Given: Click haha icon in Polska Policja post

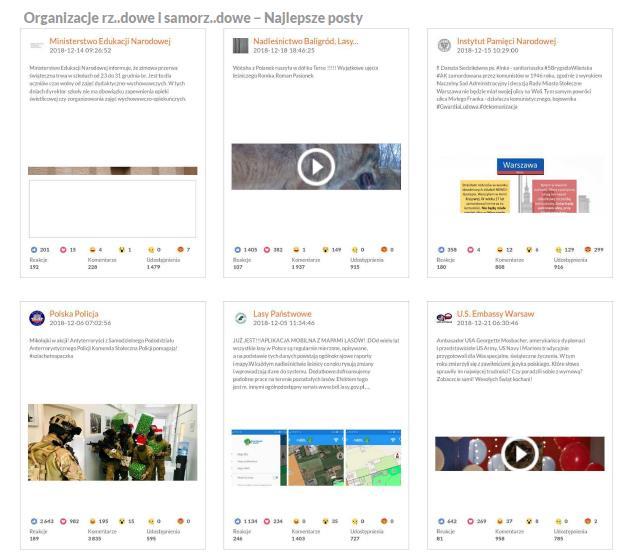Looking at the screenshot, I should (x=93, y=521).
